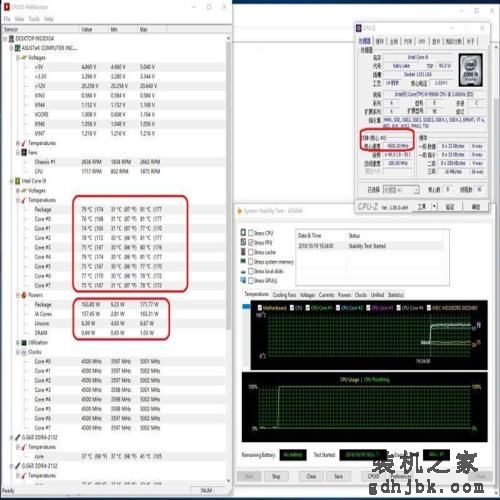Expand the Utilization group in HWMonitor

pos(18,343)
